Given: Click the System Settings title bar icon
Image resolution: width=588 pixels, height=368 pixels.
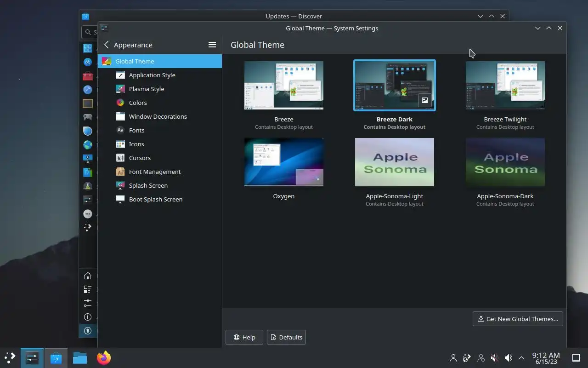Looking at the screenshot, I should [x=104, y=28].
